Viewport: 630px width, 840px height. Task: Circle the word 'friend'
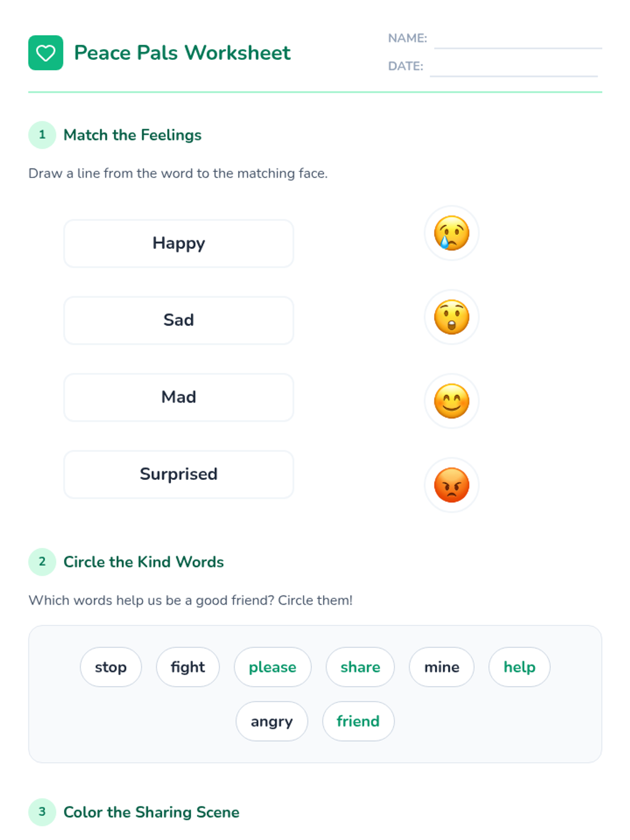click(358, 721)
